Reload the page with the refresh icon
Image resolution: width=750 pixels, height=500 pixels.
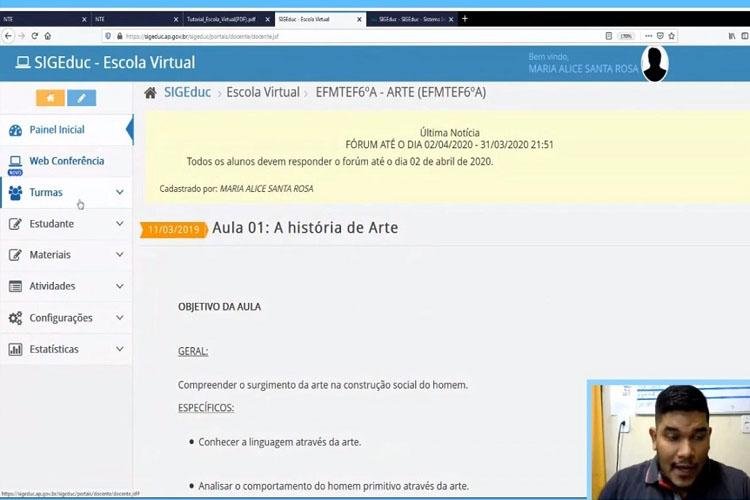coord(34,36)
